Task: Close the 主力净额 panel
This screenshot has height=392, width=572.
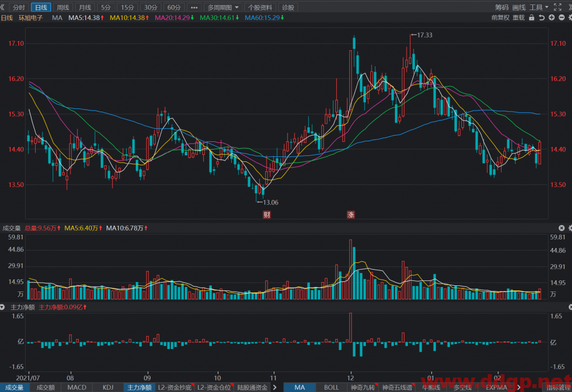Action: click(570, 307)
